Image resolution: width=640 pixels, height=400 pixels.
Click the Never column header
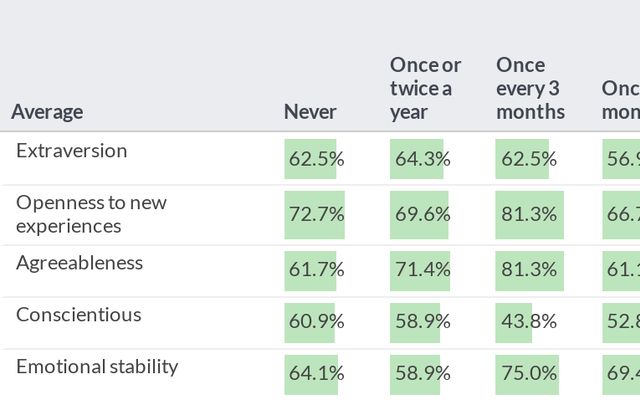click(x=310, y=112)
